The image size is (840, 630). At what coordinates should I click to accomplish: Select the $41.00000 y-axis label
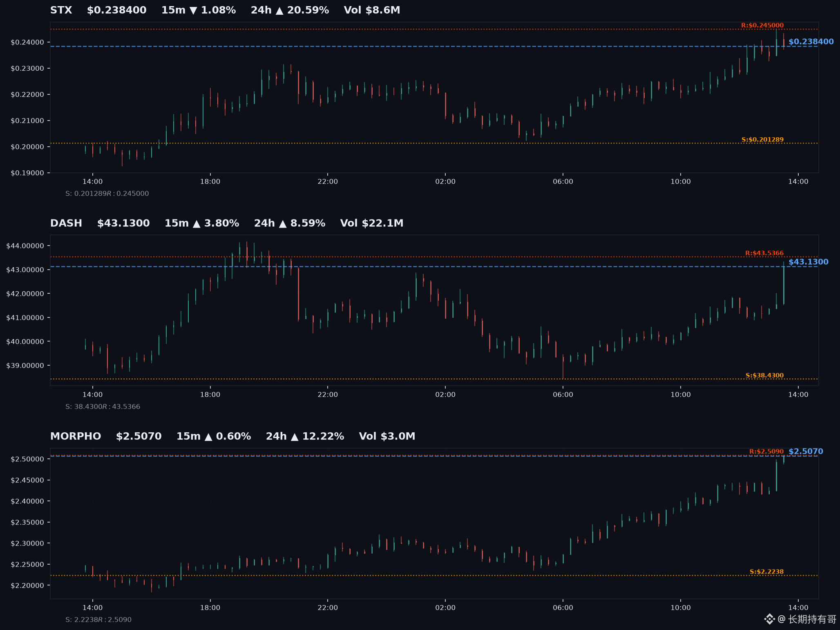25,318
